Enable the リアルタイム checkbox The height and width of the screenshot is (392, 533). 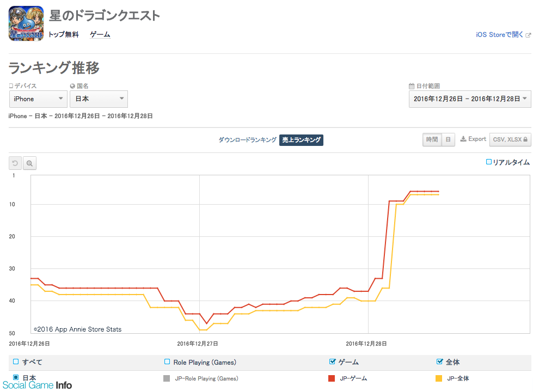pos(488,162)
